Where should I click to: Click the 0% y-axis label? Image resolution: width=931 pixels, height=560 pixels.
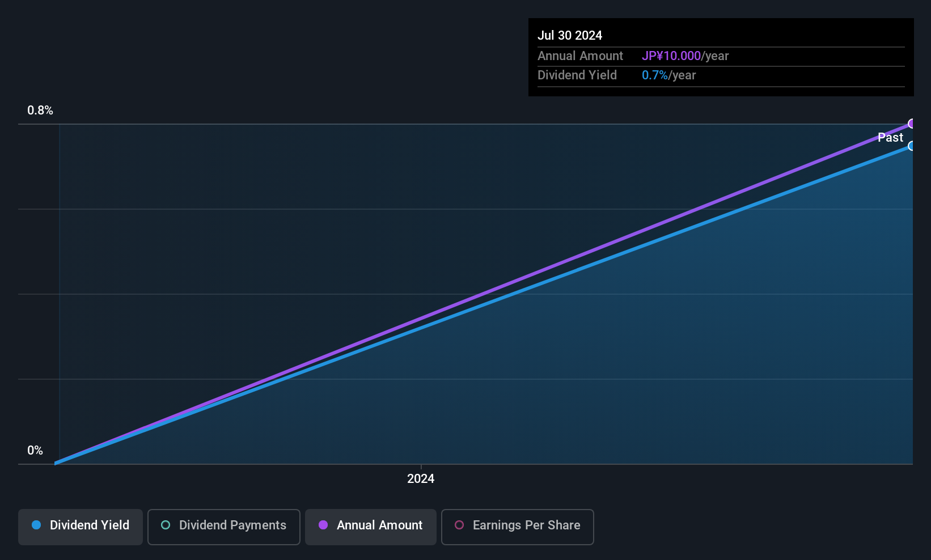coord(35,451)
